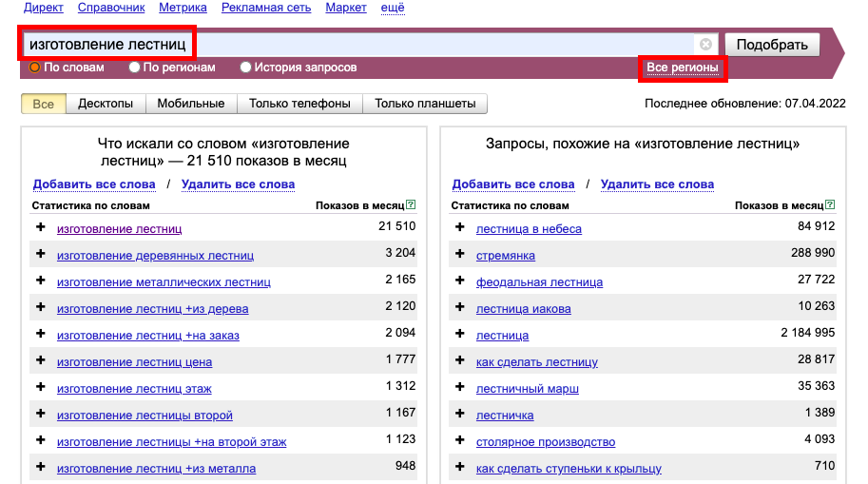Open the Десктопы device tab
Screen dimensions: 868x484
pos(106,104)
